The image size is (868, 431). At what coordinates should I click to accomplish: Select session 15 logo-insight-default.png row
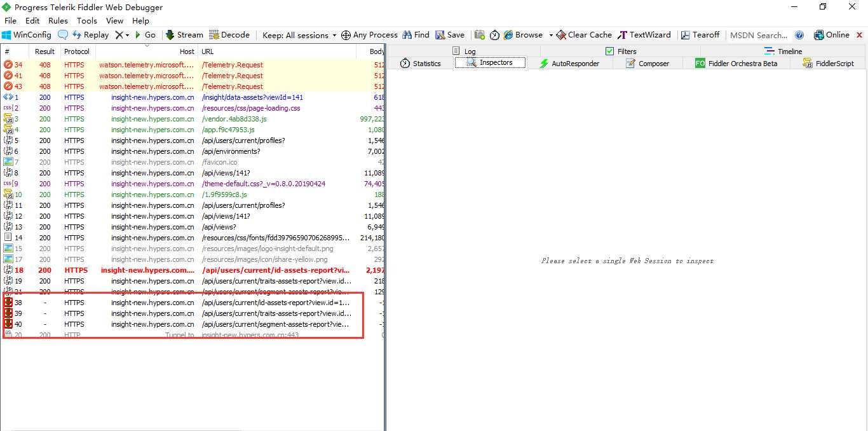tap(193, 249)
